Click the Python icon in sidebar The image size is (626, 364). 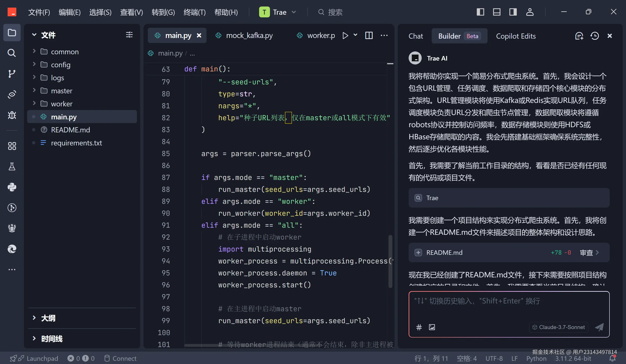[x=12, y=187]
